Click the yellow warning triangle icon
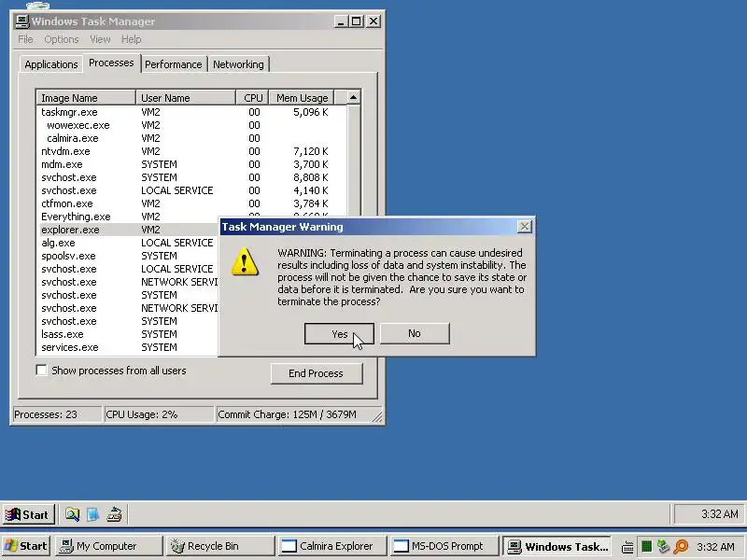Image resolution: width=747 pixels, height=560 pixels. click(245, 261)
